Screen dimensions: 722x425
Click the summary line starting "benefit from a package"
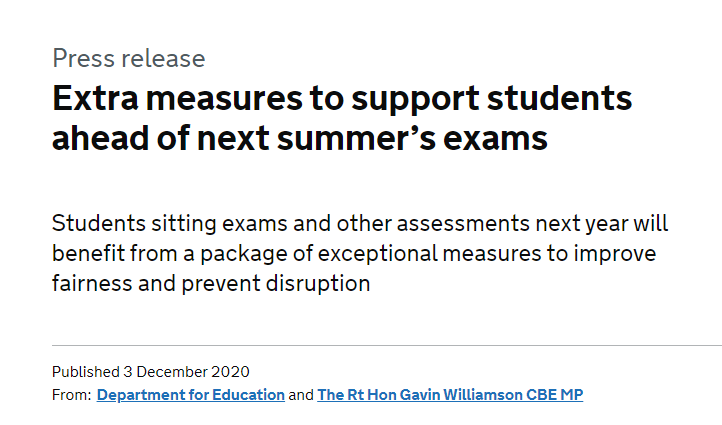click(x=354, y=254)
